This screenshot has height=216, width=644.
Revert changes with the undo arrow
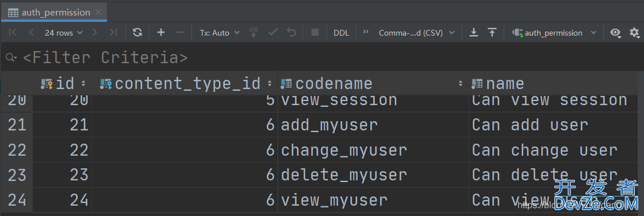pos(292,32)
